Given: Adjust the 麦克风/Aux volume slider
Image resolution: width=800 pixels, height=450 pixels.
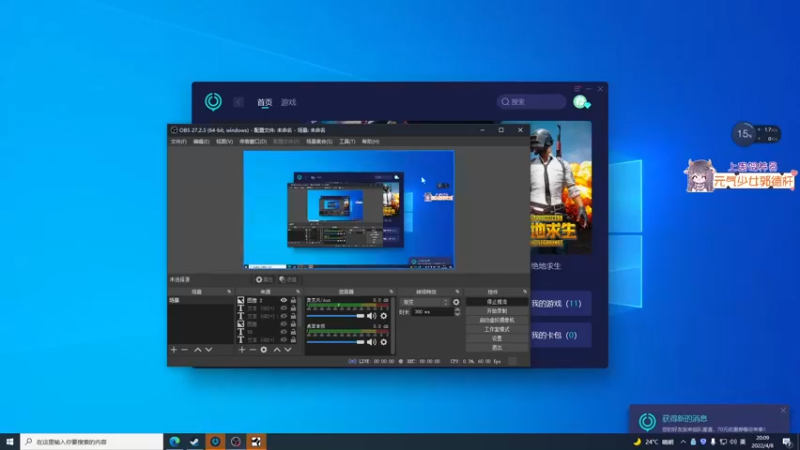Looking at the screenshot, I should (x=335, y=316).
